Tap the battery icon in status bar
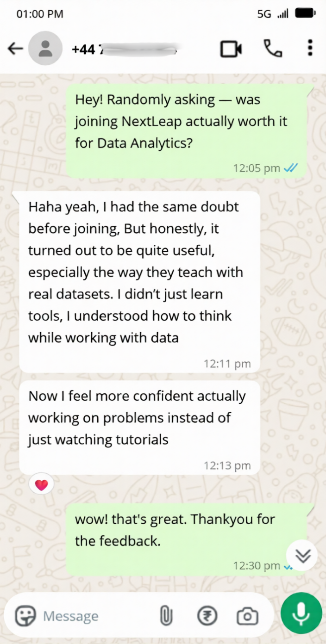 point(305,14)
